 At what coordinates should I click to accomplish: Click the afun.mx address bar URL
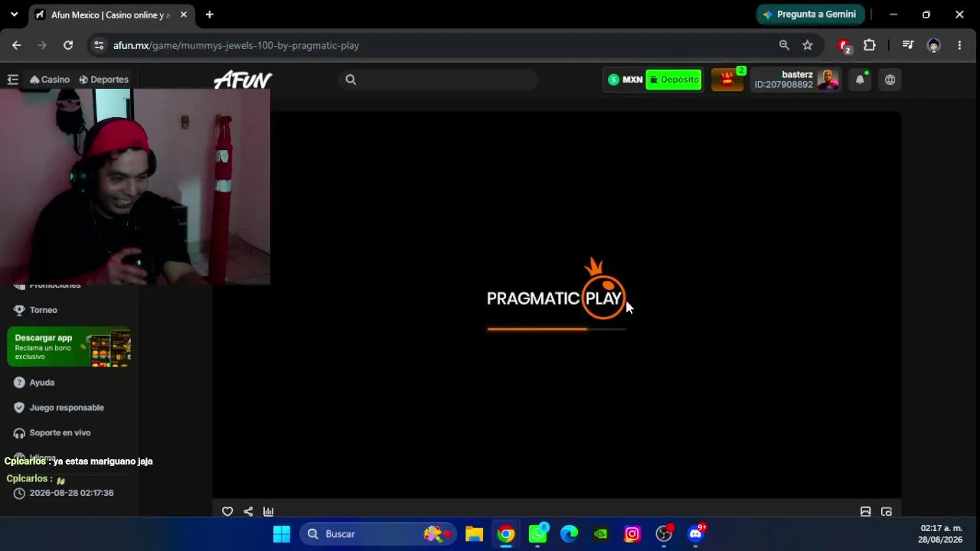pos(236,45)
